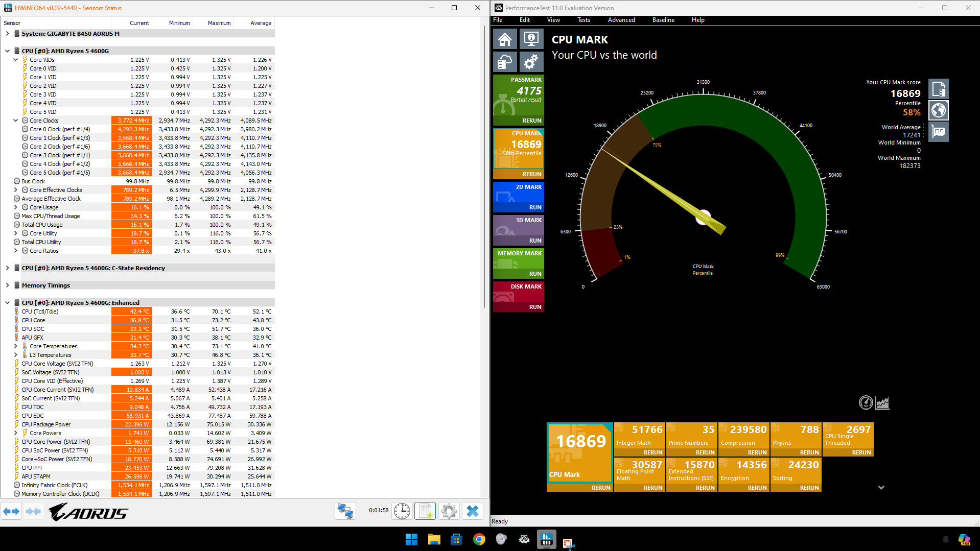Expand Core Effective Clocks node
This screenshot has height=551, width=980.
pyautogui.click(x=16, y=190)
